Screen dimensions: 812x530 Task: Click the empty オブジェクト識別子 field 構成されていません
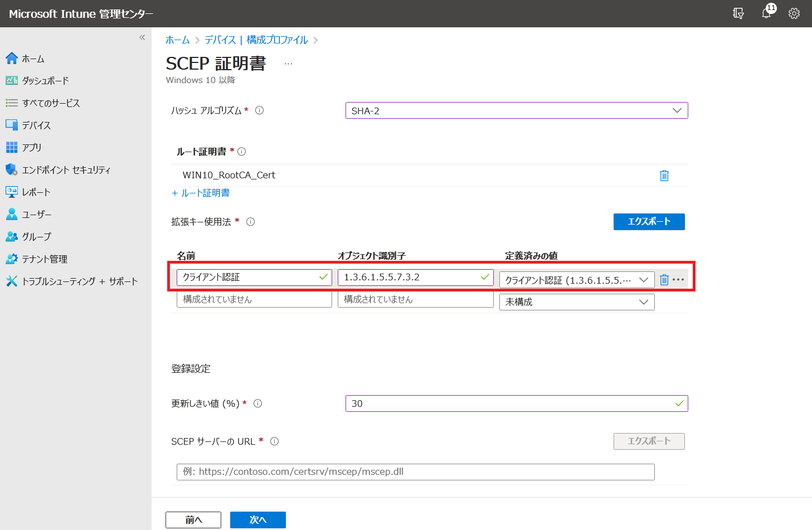[416, 299]
